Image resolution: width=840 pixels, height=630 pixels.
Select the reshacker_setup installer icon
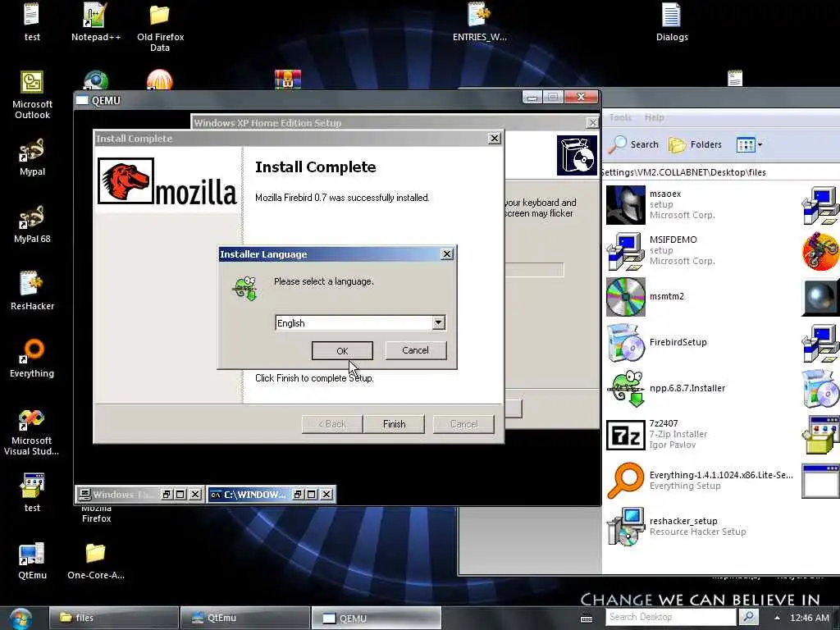625,527
